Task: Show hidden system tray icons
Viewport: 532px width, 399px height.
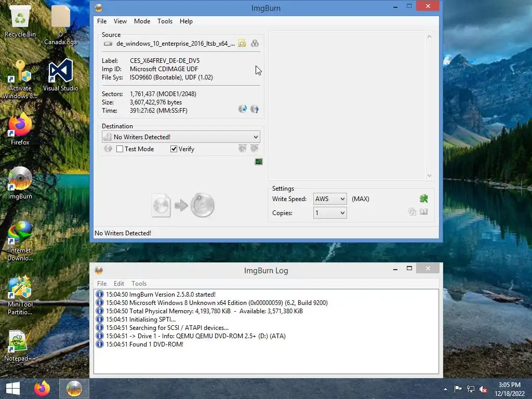Action: click(x=445, y=389)
